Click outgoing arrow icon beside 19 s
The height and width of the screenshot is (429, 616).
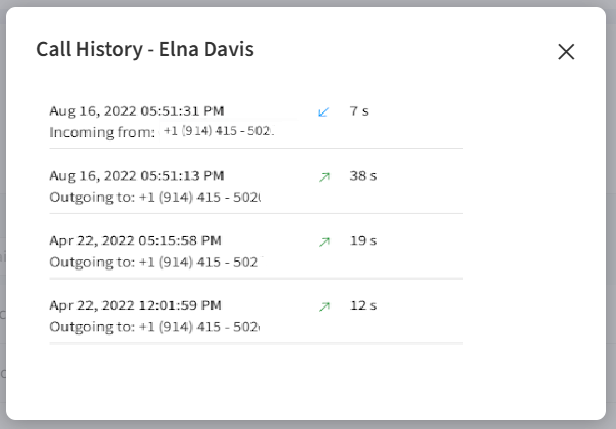click(323, 242)
